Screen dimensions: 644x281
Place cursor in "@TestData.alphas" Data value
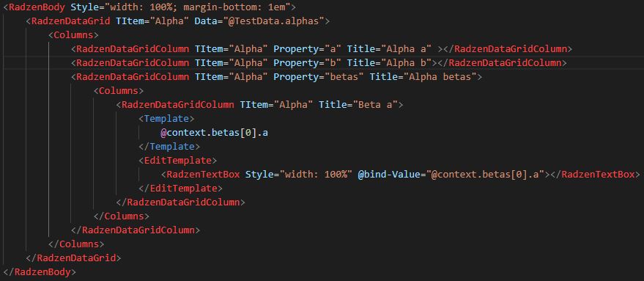pyautogui.click(x=273, y=21)
